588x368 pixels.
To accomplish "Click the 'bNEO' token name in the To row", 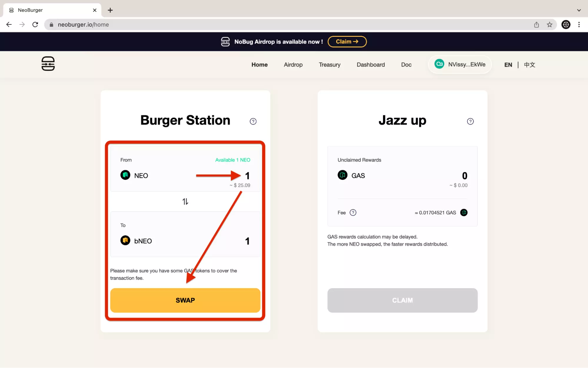I will point(143,241).
